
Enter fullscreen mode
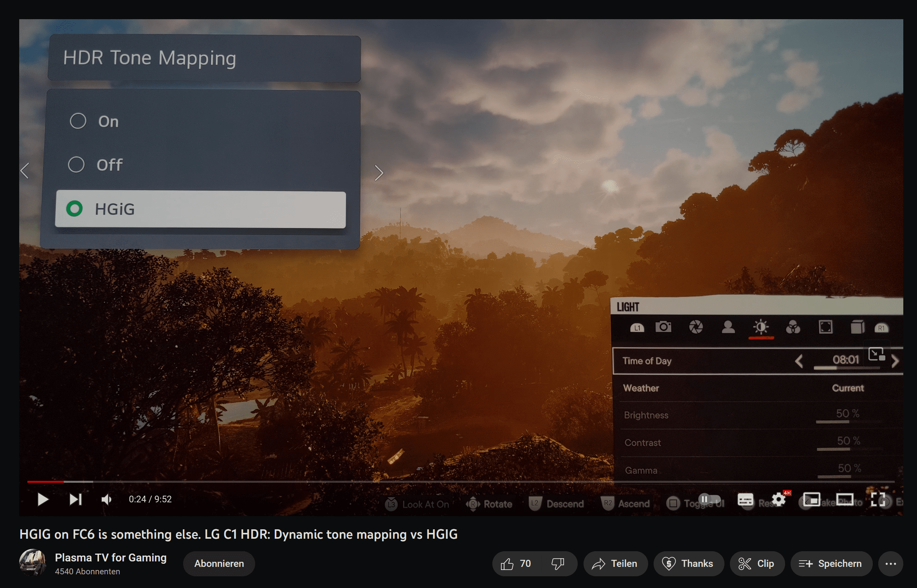[x=878, y=500]
